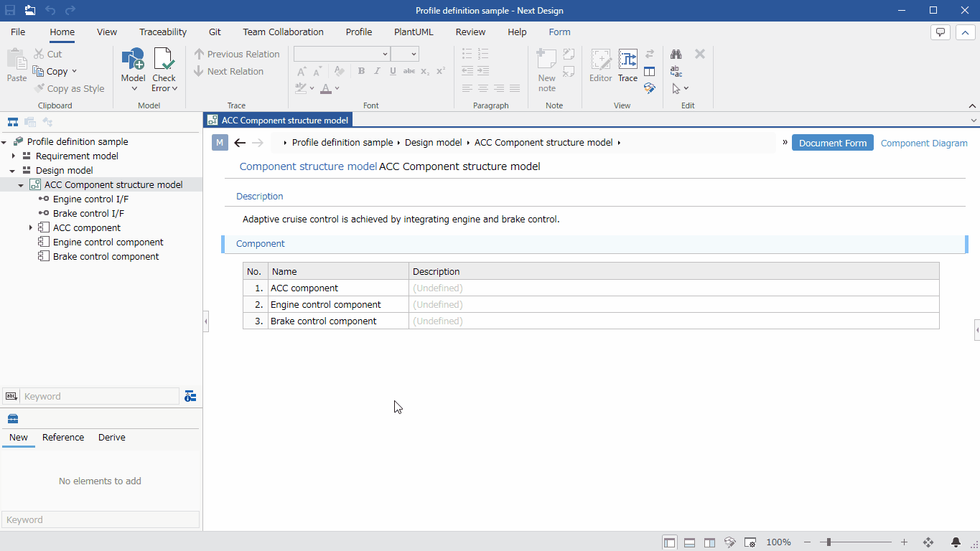Image resolution: width=980 pixels, height=551 pixels.
Task: Click Next Relation in Trace group
Action: click(228, 71)
